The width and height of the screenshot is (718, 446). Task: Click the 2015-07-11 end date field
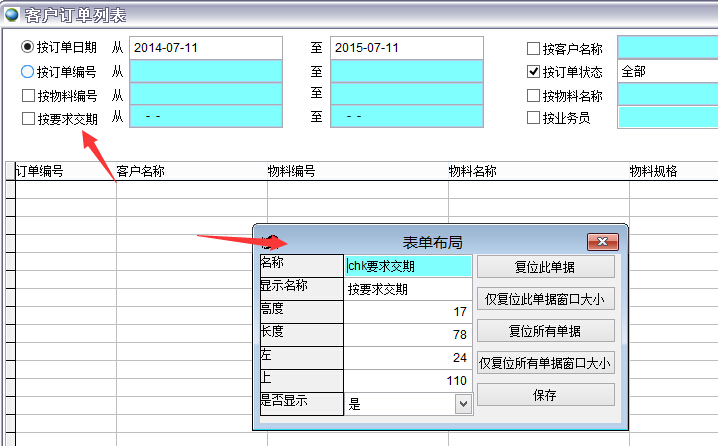pyautogui.click(x=407, y=48)
